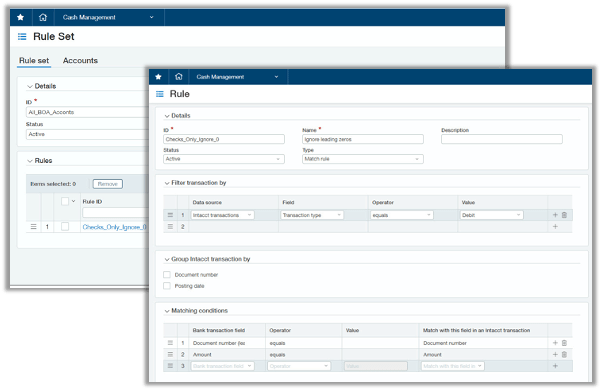
Task: Open Field dropdown showing Transaction type
Action: pos(312,215)
